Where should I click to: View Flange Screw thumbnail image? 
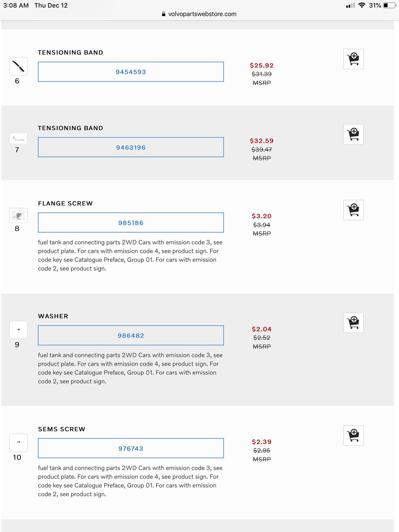[x=18, y=215]
